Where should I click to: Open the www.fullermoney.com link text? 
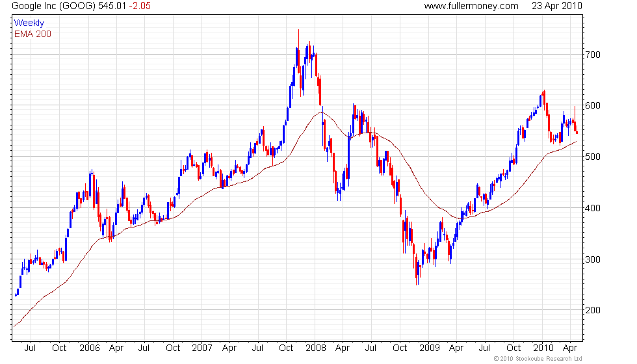point(471,6)
